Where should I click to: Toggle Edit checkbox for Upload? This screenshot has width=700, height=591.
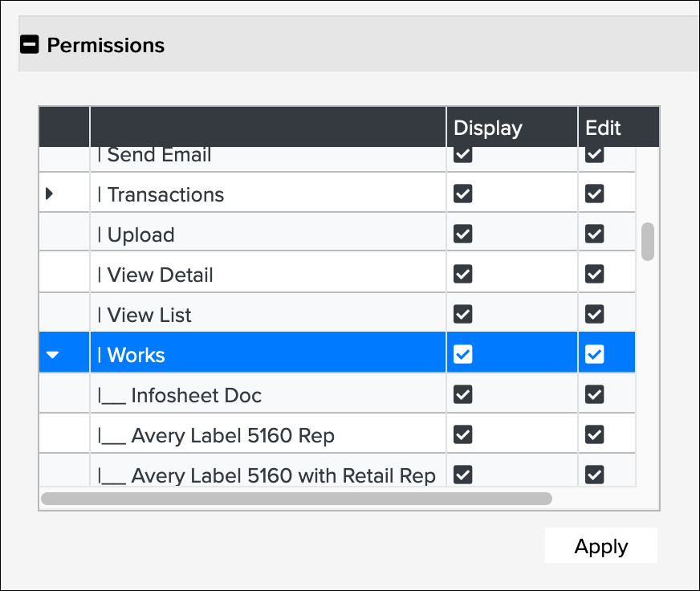tap(594, 234)
